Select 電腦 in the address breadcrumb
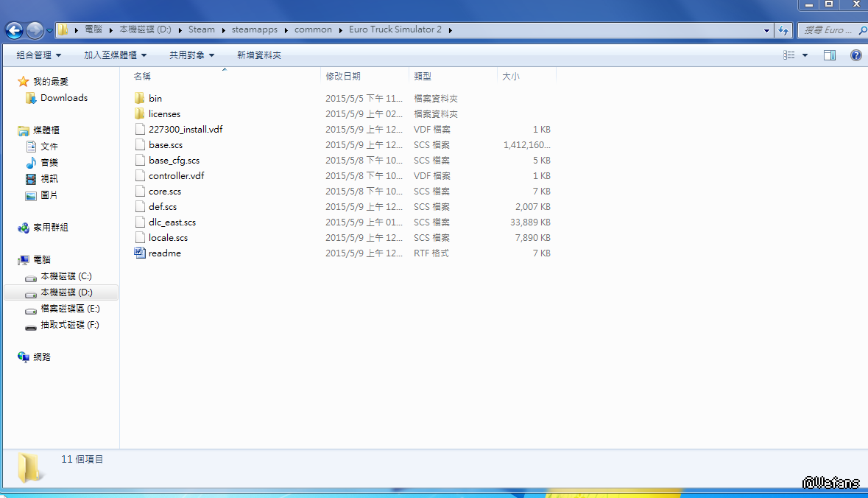This screenshot has width=868, height=498. 93,29
